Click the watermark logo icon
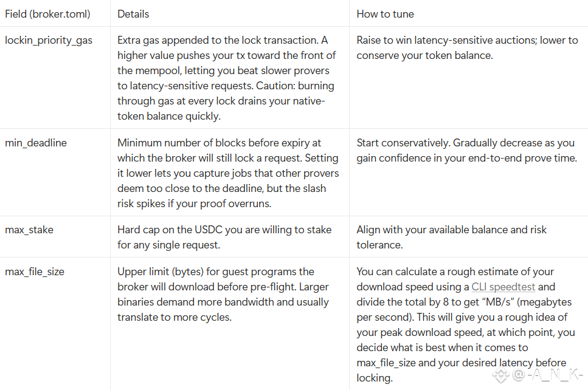Image resolution: width=588 pixels, height=390 pixels. click(500, 375)
